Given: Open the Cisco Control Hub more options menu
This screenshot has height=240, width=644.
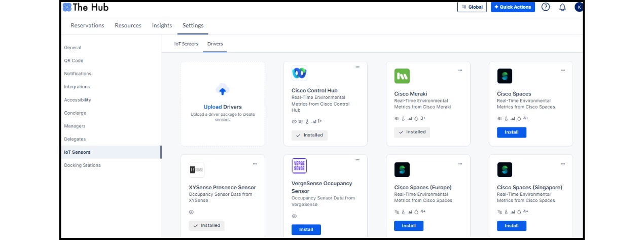Looking at the screenshot, I should [357, 67].
